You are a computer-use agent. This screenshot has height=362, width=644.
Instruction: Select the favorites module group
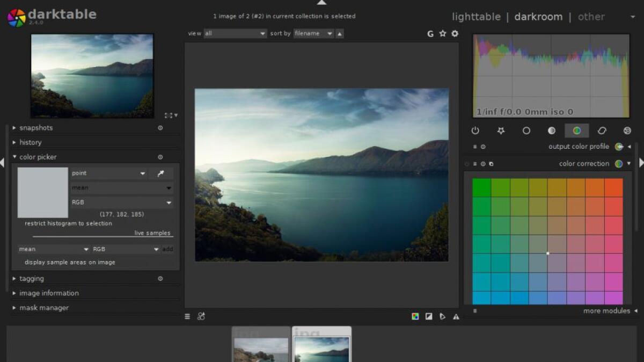[x=501, y=131]
